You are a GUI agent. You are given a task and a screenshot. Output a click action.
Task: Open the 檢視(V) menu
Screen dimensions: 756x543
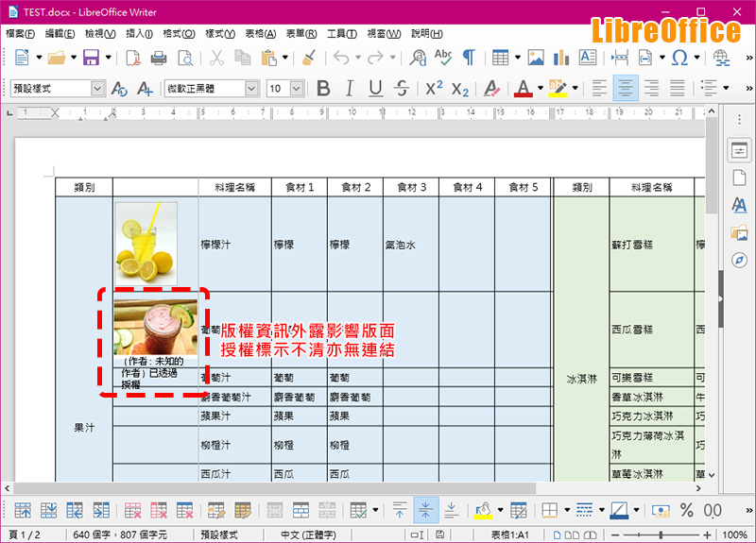100,34
